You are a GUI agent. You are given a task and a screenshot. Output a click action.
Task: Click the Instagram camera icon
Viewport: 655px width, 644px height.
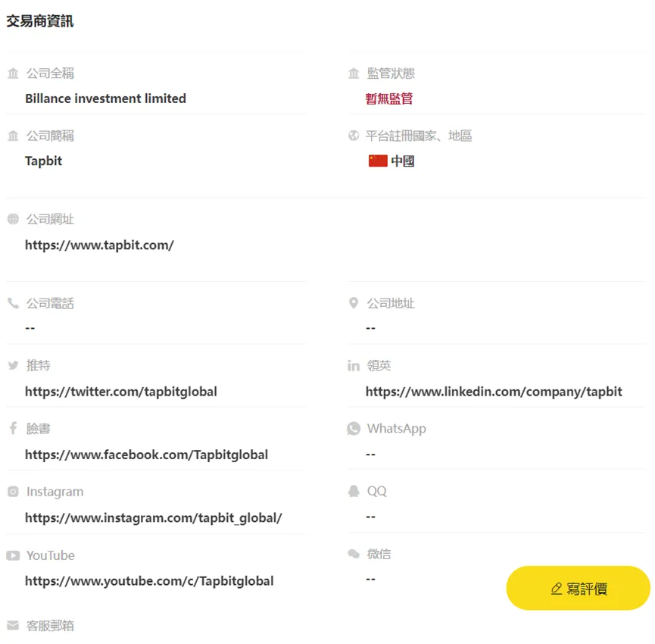pyautogui.click(x=13, y=492)
